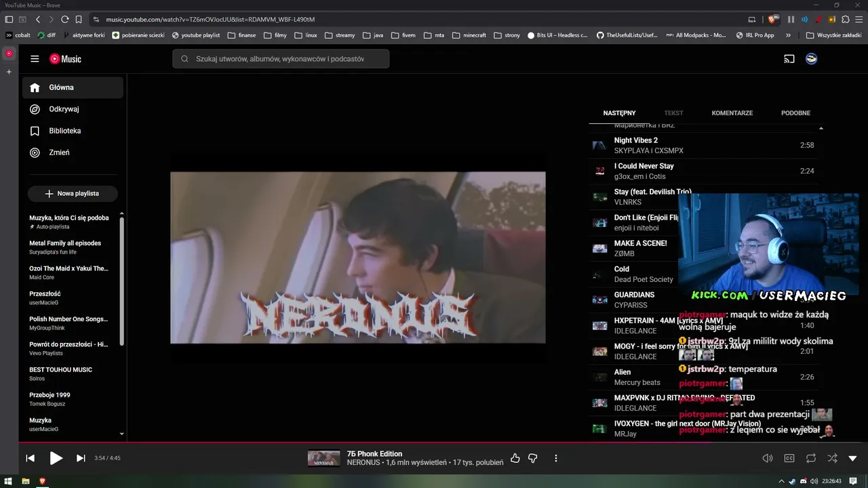This screenshot has width=868, height=488.
Task: Open the Biblioteka library page
Action: tap(73, 131)
